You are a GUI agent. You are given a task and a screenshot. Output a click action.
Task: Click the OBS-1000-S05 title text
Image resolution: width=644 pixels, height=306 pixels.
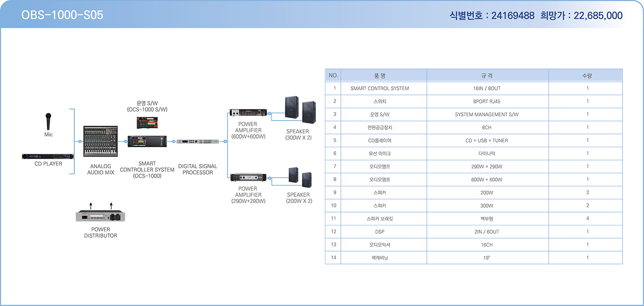62,15
